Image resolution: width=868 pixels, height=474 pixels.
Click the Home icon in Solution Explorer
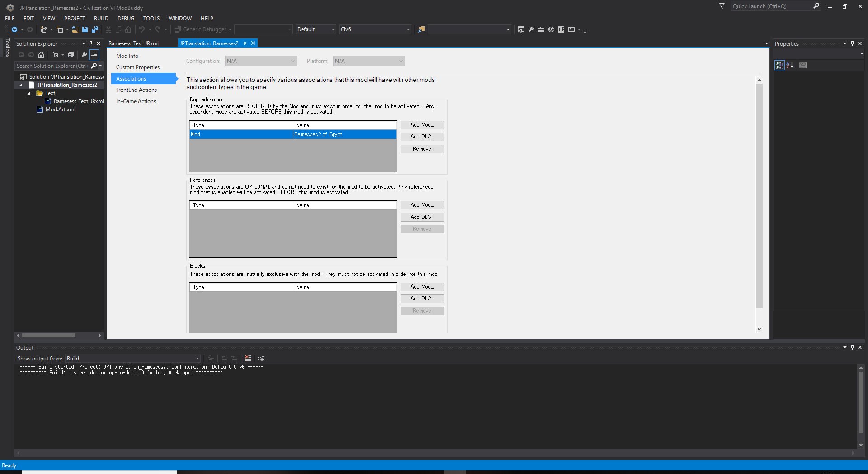pos(41,55)
